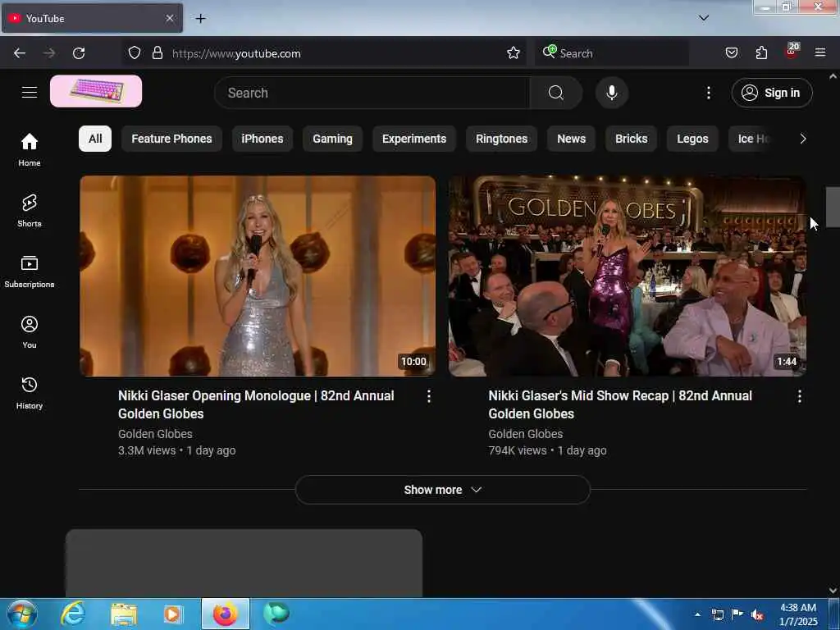Play the Opening Monologue video thumbnail
This screenshot has height=630, width=840.
[258, 276]
